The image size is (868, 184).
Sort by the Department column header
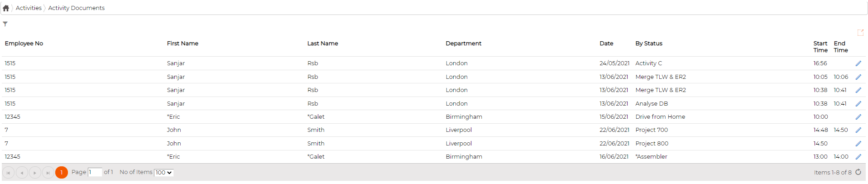pyautogui.click(x=463, y=44)
